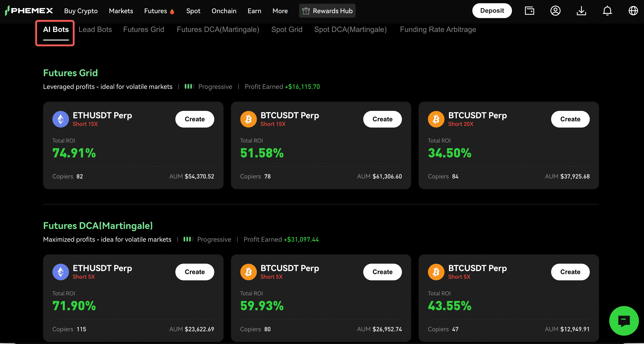Click the Phemex logo
This screenshot has height=344, width=644.
tap(29, 11)
